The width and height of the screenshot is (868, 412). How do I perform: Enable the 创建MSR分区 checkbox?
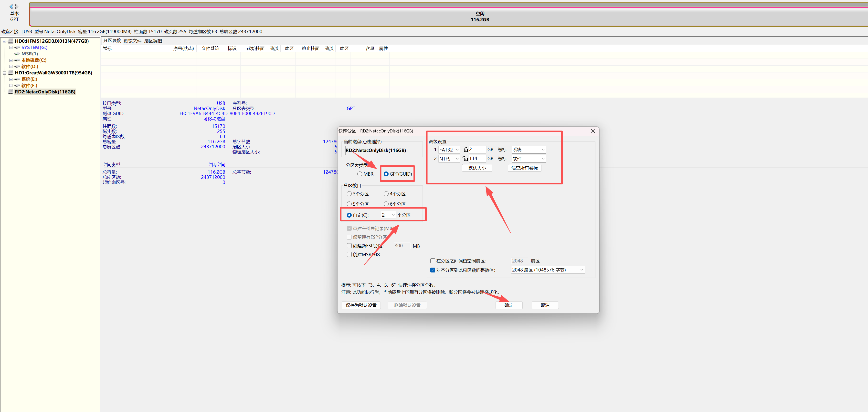pyautogui.click(x=349, y=254)
